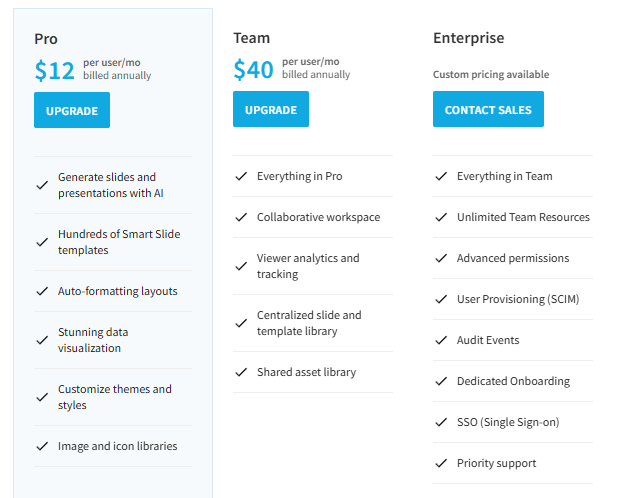Select the Enterprise plan heading
This screenshot has width=632, height=498.
(468, 38)
